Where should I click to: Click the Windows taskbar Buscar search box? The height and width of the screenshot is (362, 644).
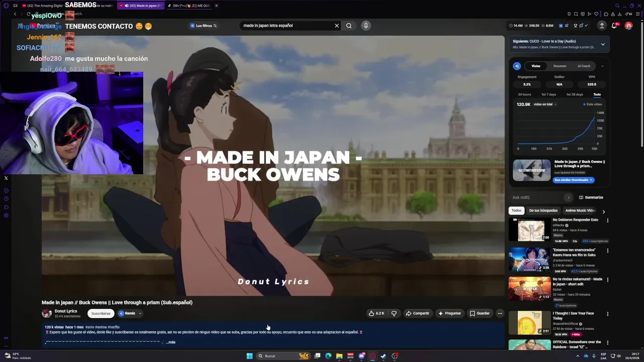(283, 356)
